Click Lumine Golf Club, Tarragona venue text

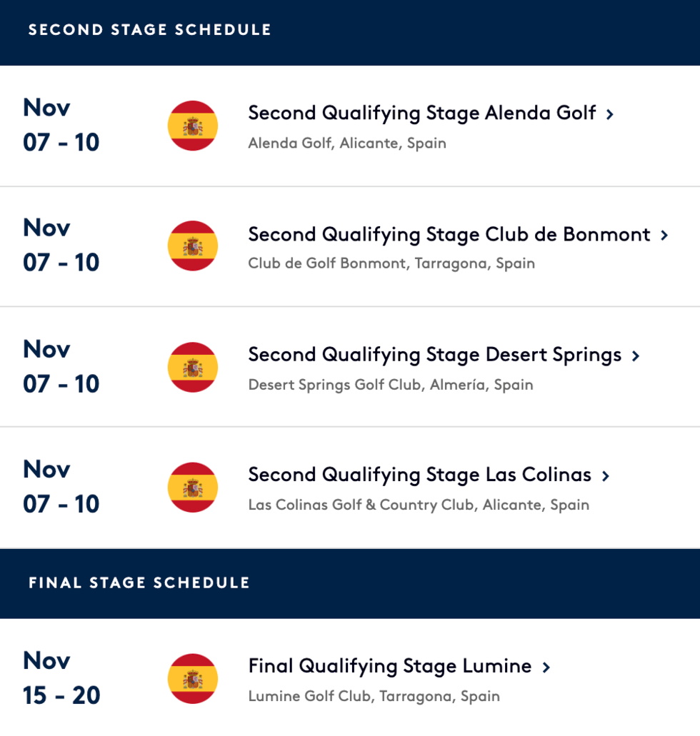click(x=374, y=696)
